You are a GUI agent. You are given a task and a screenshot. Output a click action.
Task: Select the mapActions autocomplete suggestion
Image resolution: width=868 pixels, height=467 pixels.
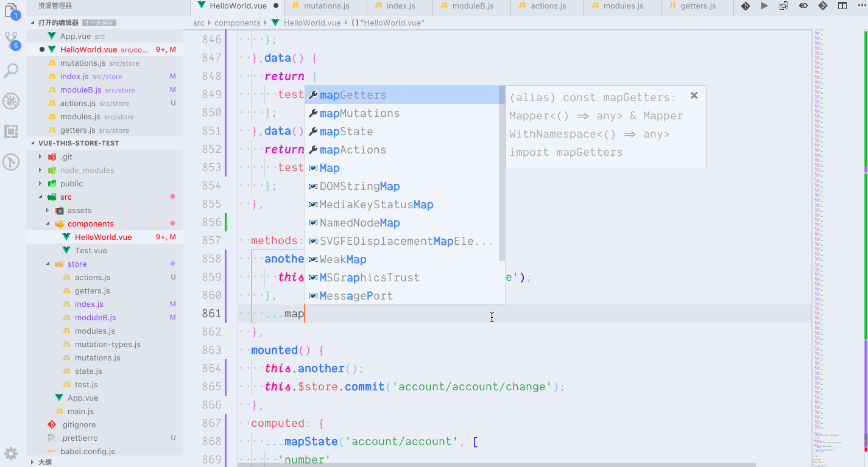pos(402,150)
